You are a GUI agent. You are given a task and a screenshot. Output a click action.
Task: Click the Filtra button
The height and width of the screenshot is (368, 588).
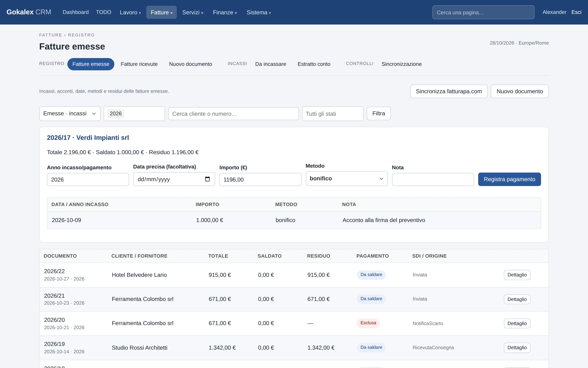[379, 113]
